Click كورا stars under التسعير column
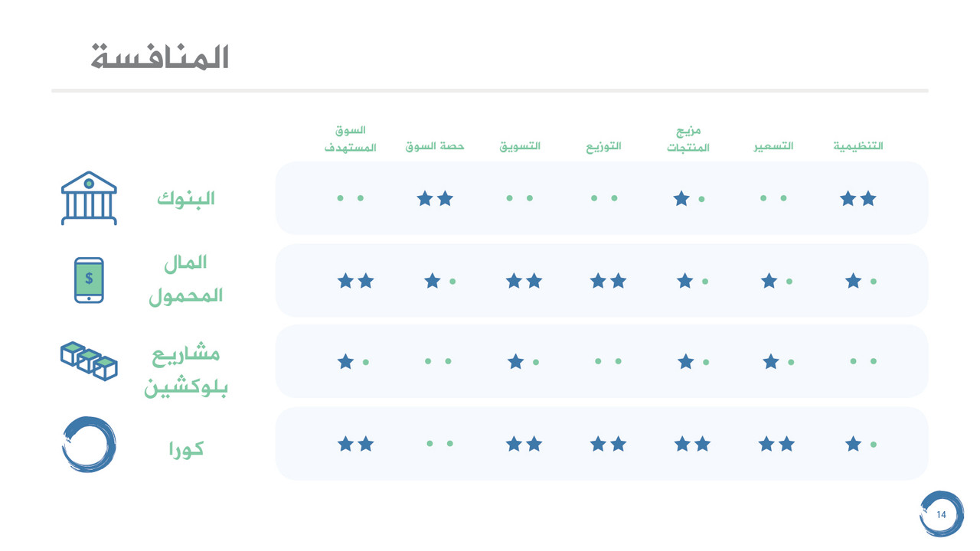 [776, 444]
